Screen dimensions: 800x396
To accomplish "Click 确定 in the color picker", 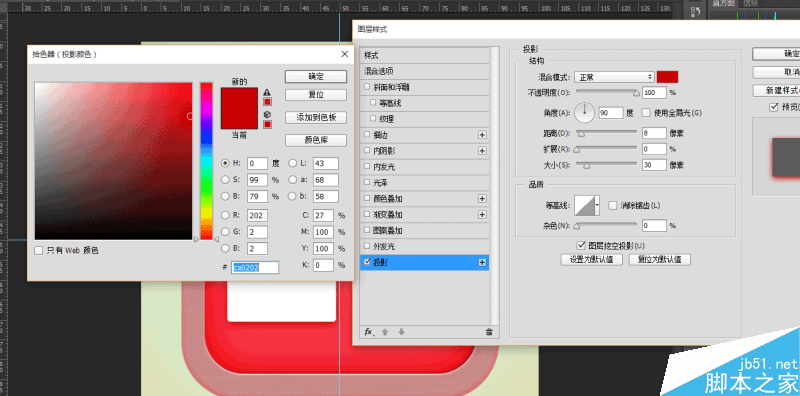I will pos(316,77).
